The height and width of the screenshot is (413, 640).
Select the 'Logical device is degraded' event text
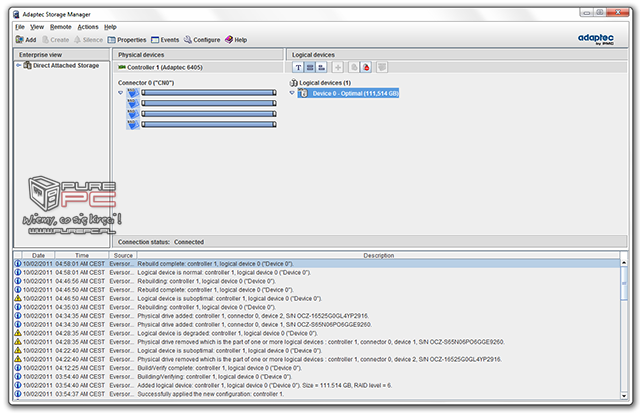point(227,333)
